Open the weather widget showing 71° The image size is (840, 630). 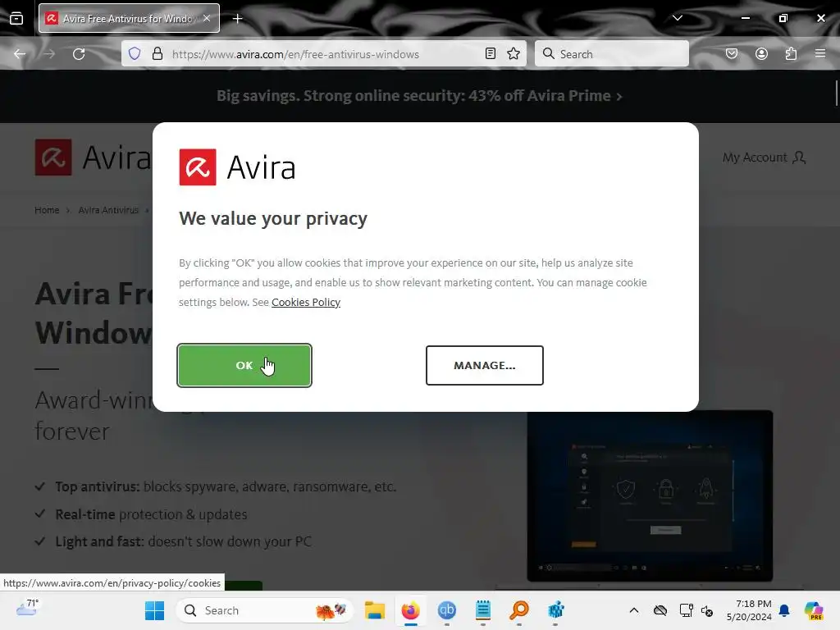(27, 609)
